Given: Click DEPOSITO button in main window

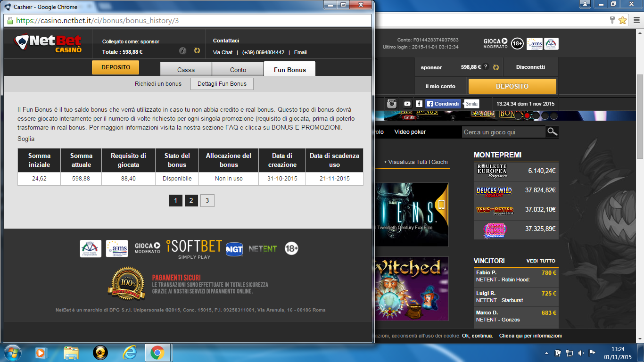Looking at the screenshot, I should tap(512, 86).
